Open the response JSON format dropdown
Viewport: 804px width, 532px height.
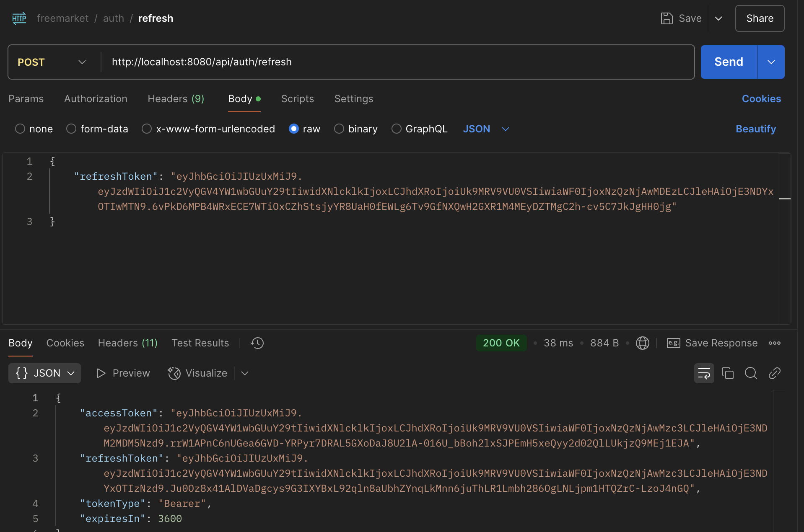pyautogui.click(x=44, y=373)
